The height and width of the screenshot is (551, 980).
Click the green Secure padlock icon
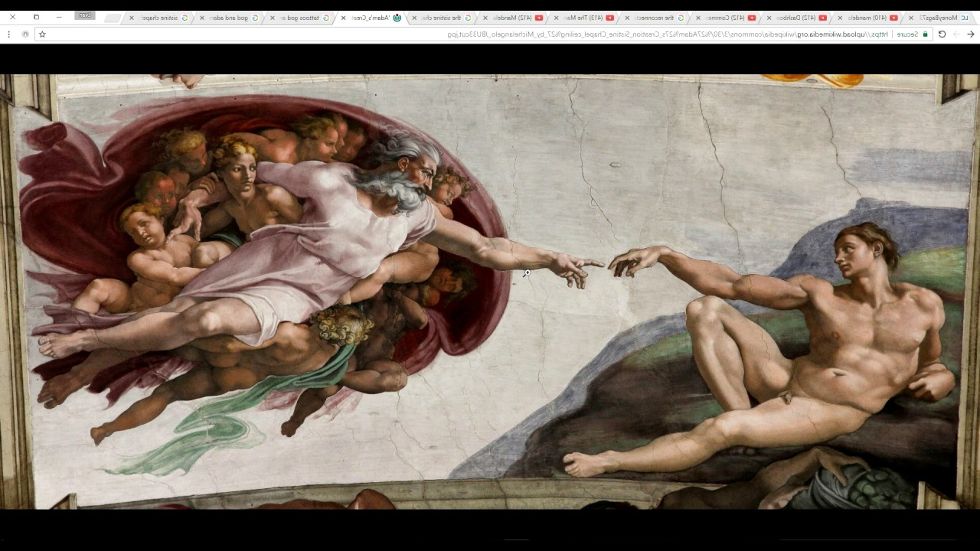tap(925, 34)
